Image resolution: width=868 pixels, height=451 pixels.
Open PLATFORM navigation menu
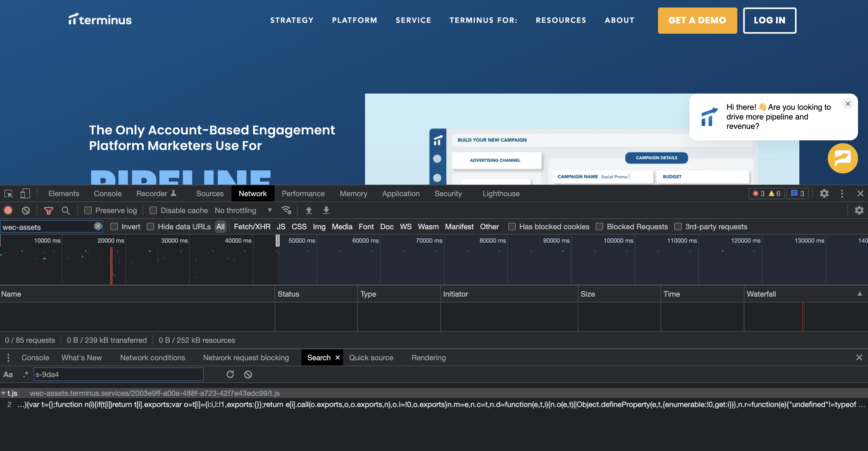pos(354,20)
